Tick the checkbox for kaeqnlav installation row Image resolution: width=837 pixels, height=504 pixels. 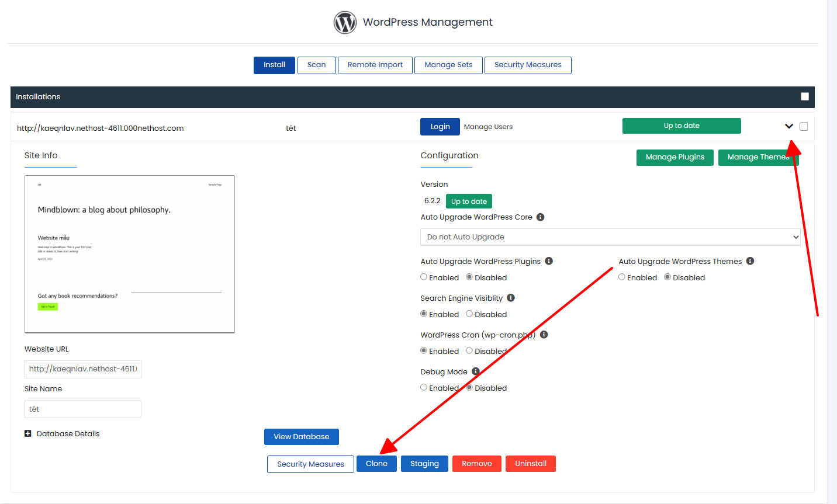(x=804, y=127)
